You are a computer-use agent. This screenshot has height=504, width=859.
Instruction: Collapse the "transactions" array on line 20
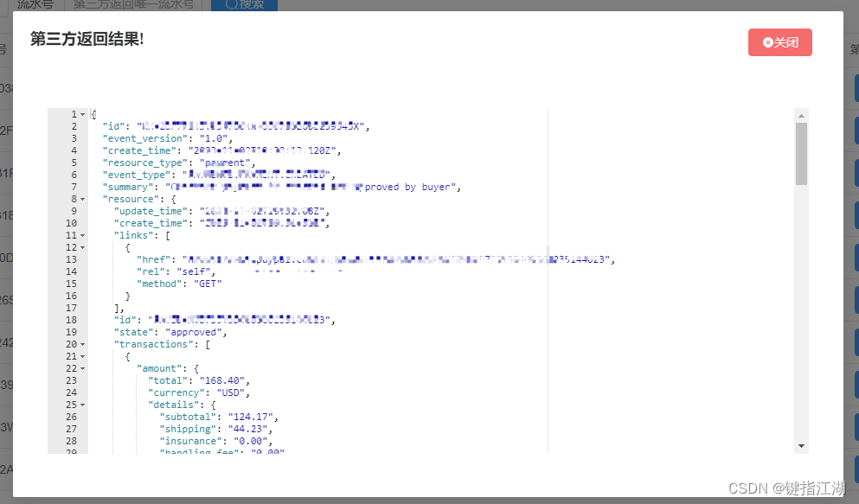click(83, 344)
